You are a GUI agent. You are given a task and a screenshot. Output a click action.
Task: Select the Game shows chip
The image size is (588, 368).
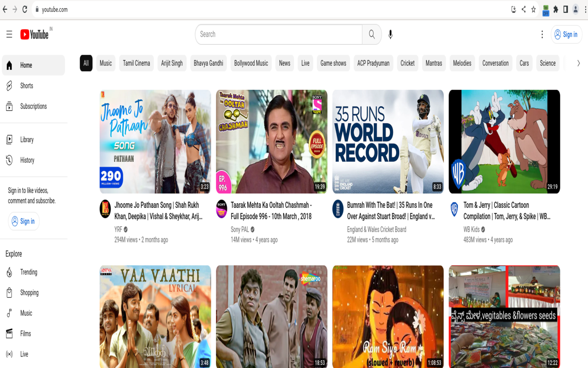click(x=334, y=63)
